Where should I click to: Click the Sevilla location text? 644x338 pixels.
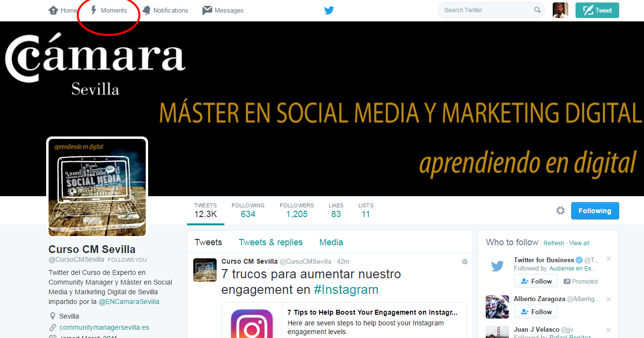(x=69, y=316)
